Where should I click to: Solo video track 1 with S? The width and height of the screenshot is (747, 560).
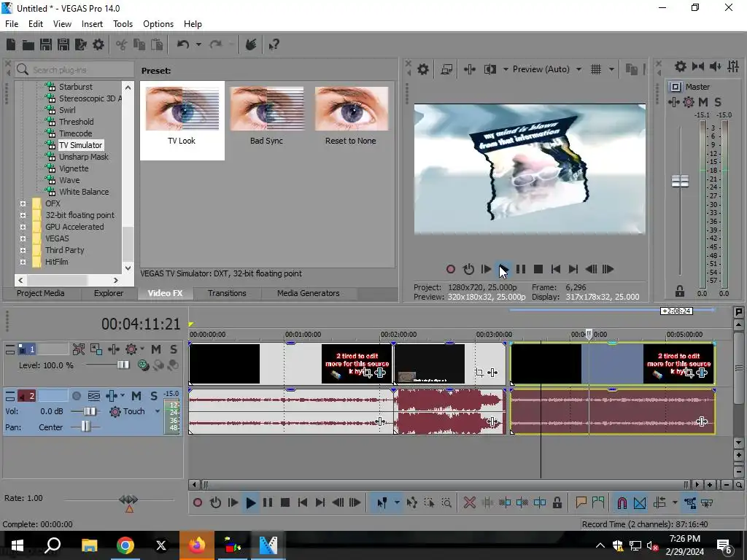[x=174, y=349]
